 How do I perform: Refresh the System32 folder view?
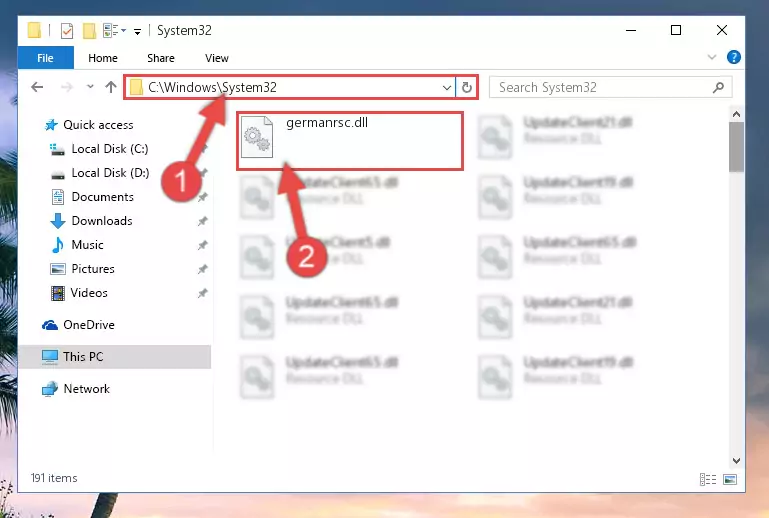point(467,87)
